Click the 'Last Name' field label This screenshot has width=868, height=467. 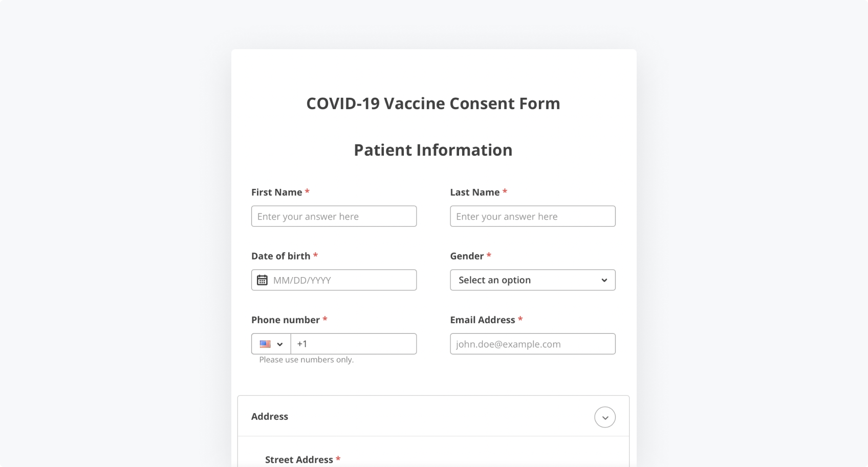(x=475, y=193)
